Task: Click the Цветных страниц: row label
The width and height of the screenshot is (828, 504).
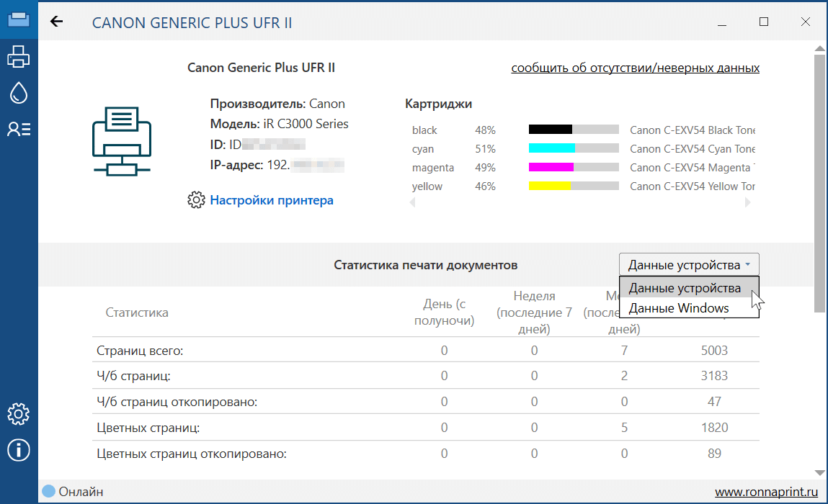Action: click(x=148, y=428)
